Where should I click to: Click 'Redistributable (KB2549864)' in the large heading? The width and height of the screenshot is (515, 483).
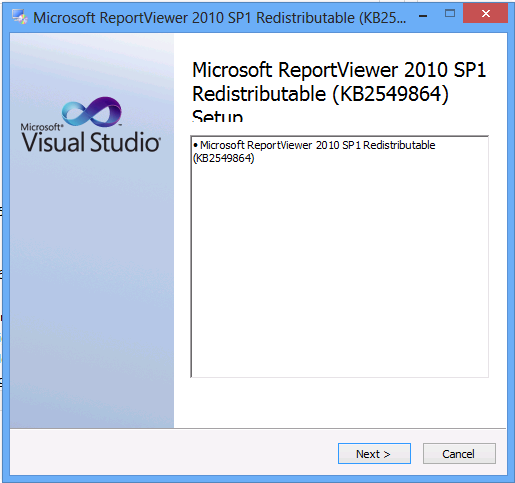(x=320, y=94)
